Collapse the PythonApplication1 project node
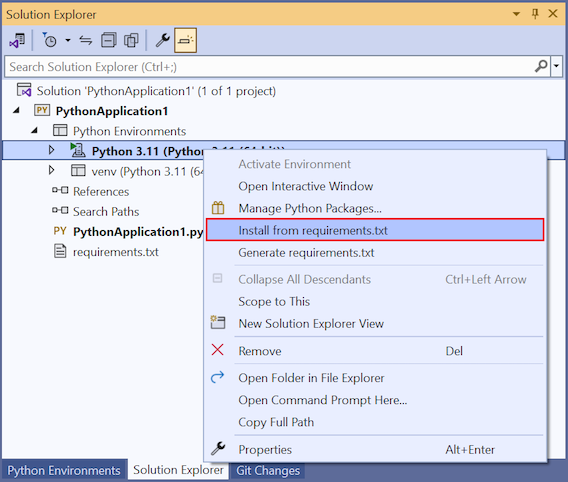Screen dimensions: 568x482 [16, 110]
